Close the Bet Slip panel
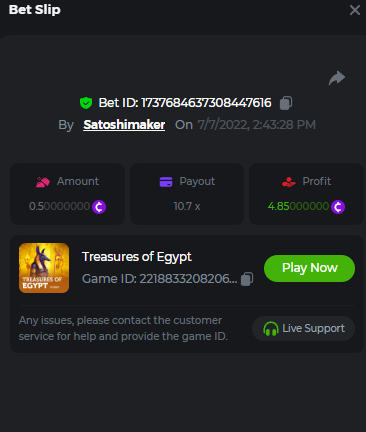 point(355,10)
